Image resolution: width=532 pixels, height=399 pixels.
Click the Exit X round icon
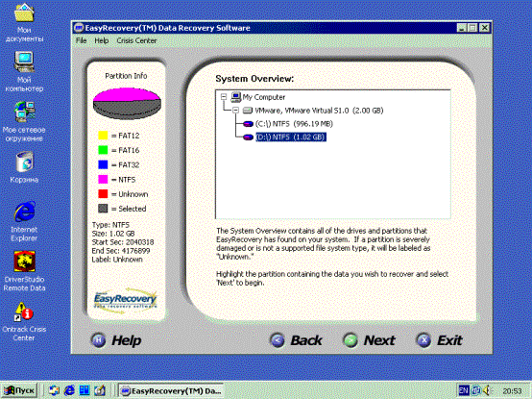click(x=423, y=340)
